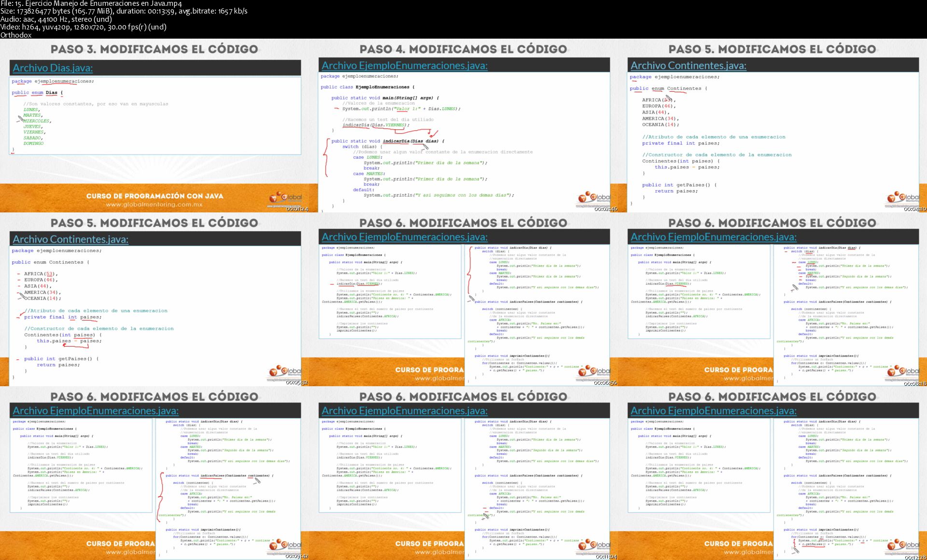This screenshot has height=560, width=927.
Task: Click 'CURSO DE PROGRAMACIÓN CON JAVA' in the PASO 3 frame
Action: coord(154,196)
